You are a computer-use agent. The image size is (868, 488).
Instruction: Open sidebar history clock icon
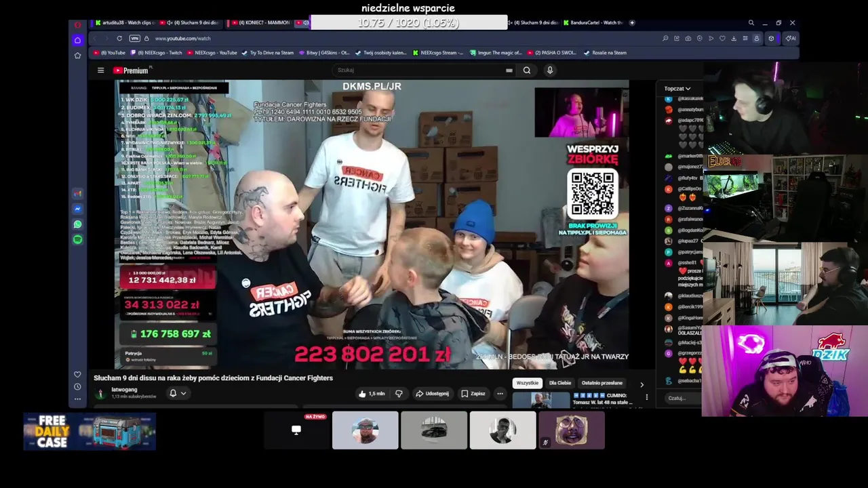pyautogui.click(x=77, y=387)
